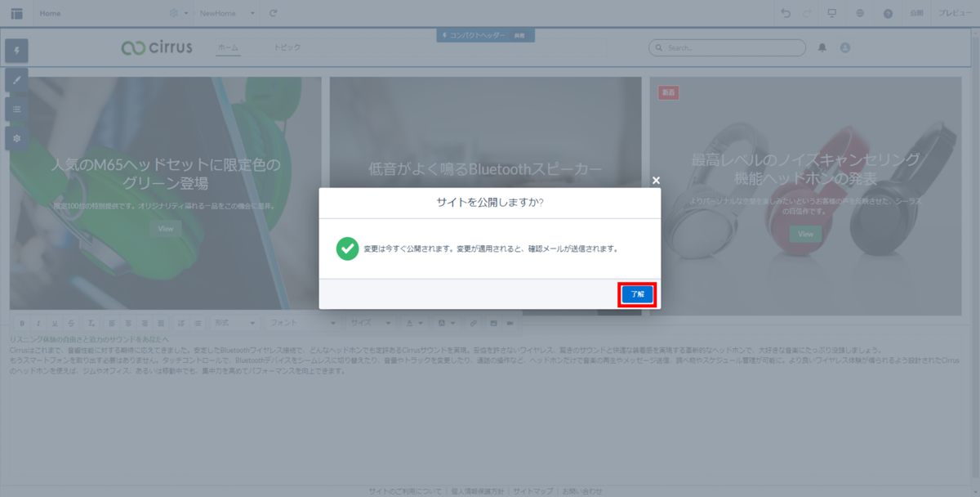Viewport: 980px width, 497px height.
Task: Close the サイトを公開しますか dialog with X
Action: (656, 181)
